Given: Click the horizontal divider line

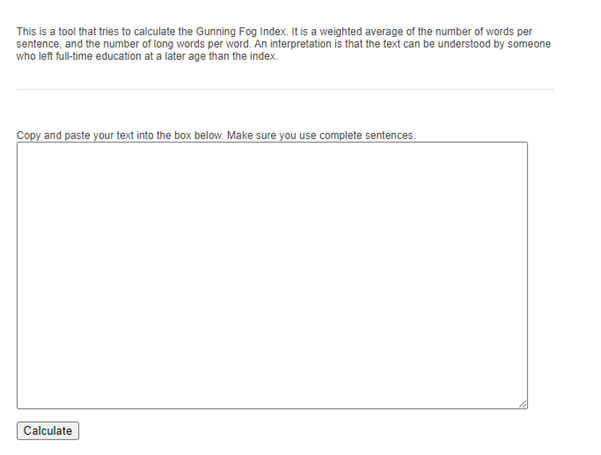Looking at the screenshot, I should click(285, 90).
